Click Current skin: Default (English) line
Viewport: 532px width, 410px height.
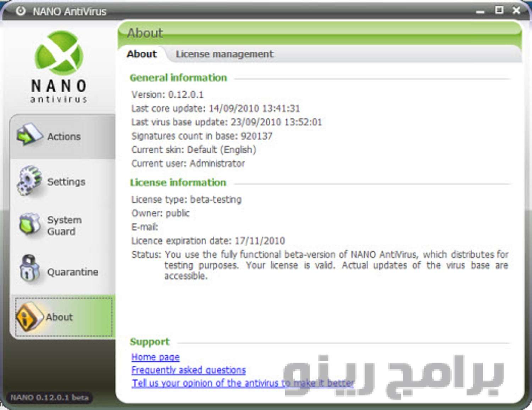(194, 149)
